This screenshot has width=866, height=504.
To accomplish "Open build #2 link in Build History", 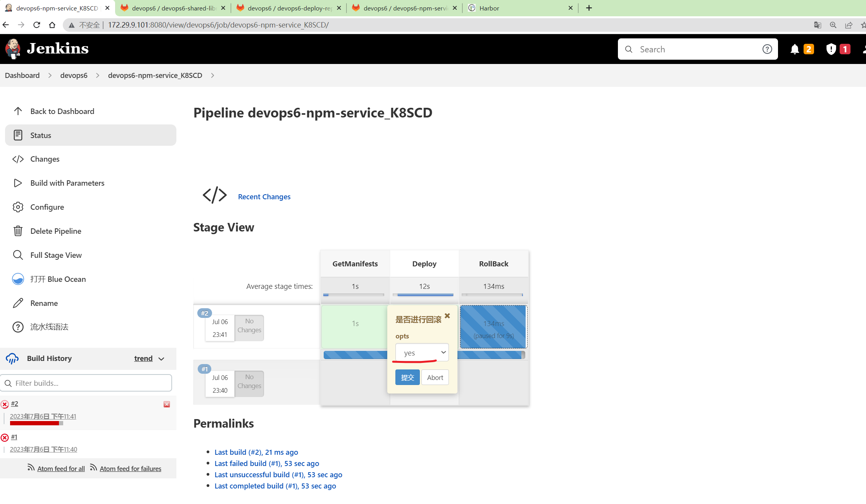I will [x=14, y=404].
